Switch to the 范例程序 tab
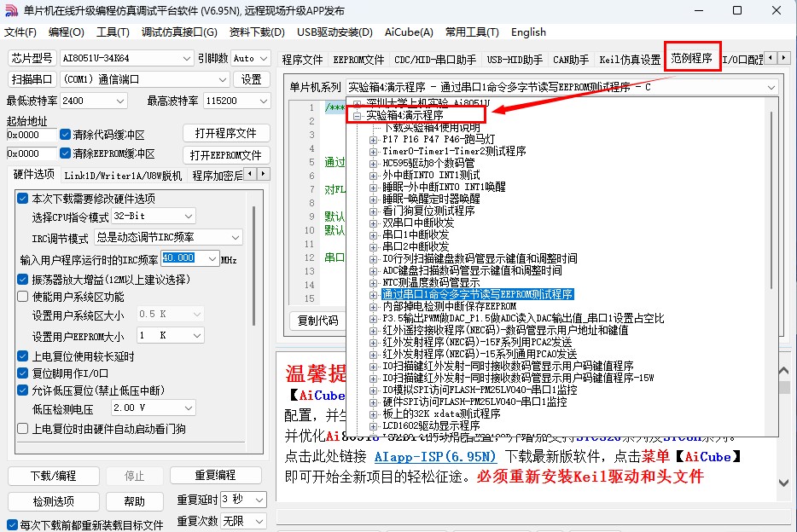797x532 pixels. [692, 58]
